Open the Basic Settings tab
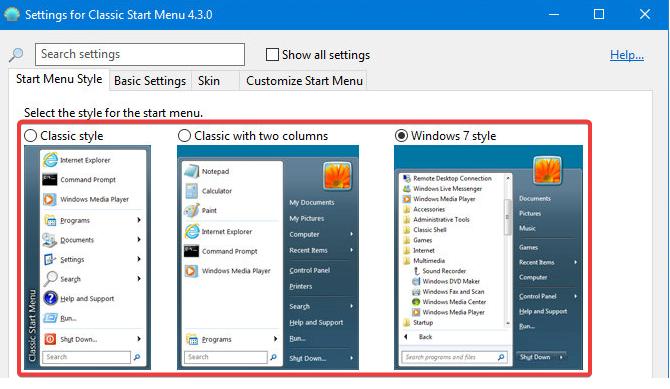 point(150,81)
